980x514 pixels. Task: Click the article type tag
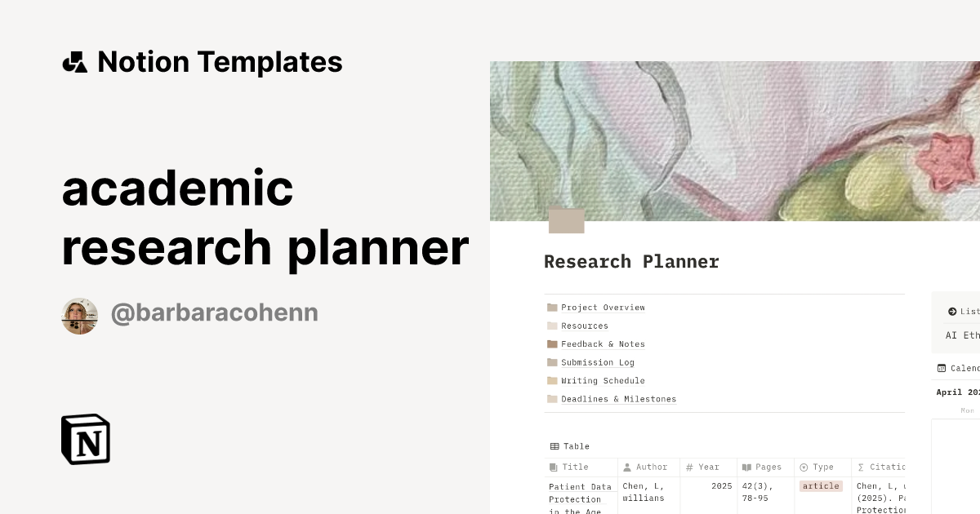[x=820, y=485]
